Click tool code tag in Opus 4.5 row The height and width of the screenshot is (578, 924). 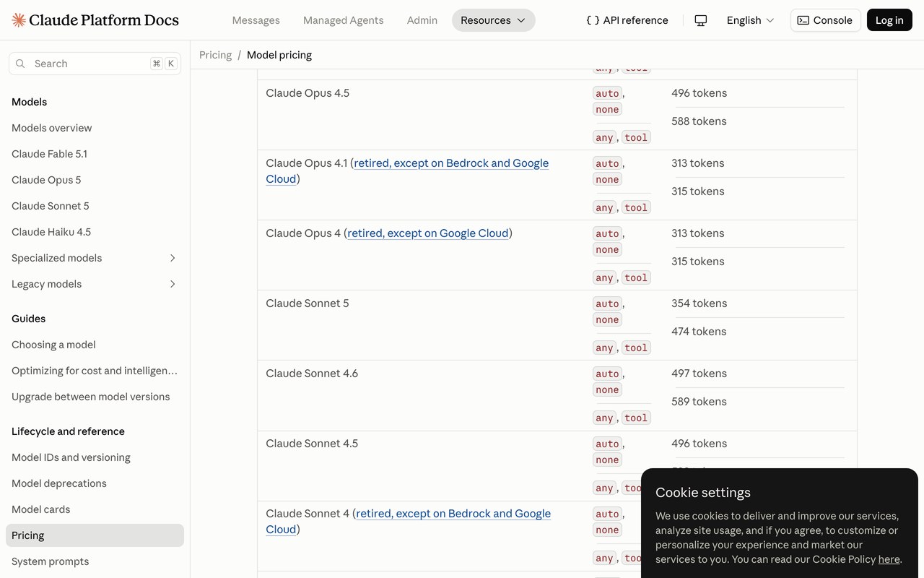coord(636,137)
